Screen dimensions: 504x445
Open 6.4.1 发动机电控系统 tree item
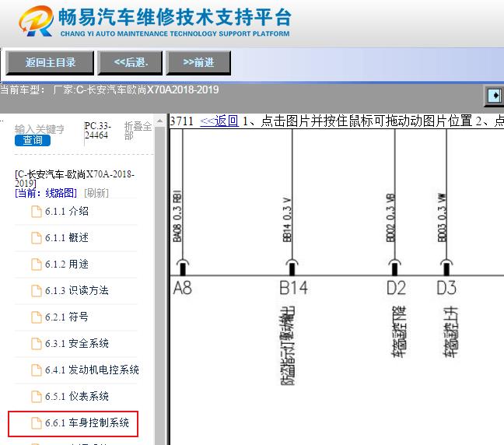(x=92, y=370)
